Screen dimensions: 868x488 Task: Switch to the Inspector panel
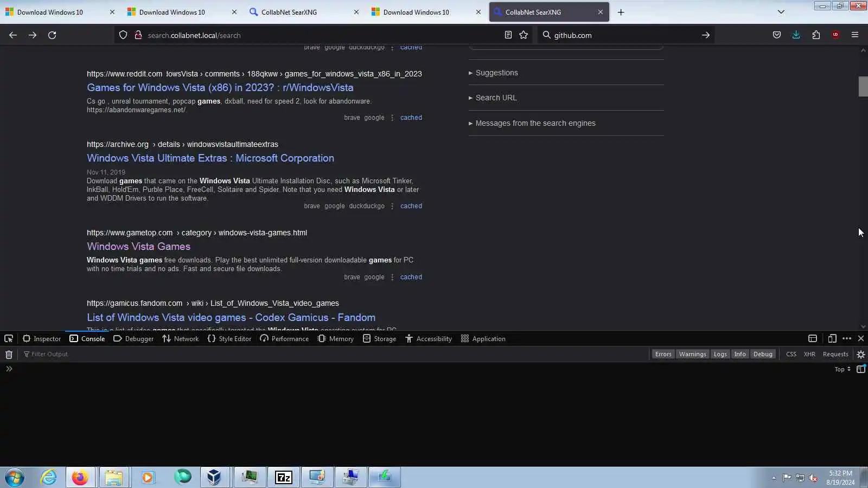[x=42, y=339]
